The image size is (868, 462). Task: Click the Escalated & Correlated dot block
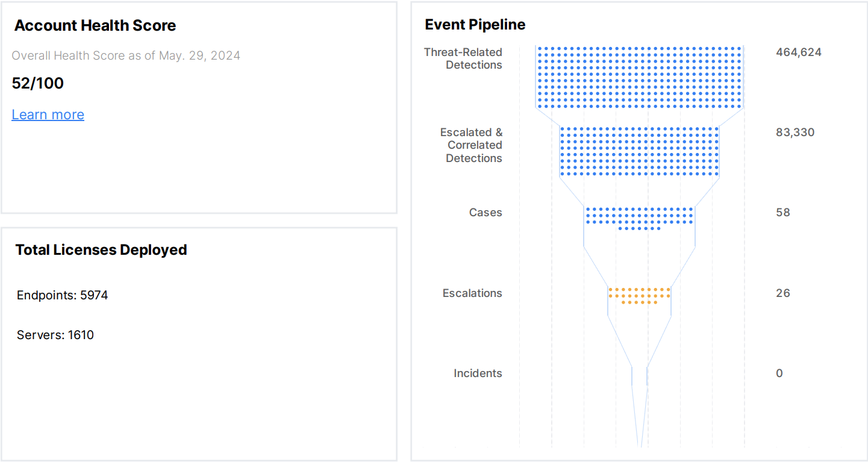[639, 151]
